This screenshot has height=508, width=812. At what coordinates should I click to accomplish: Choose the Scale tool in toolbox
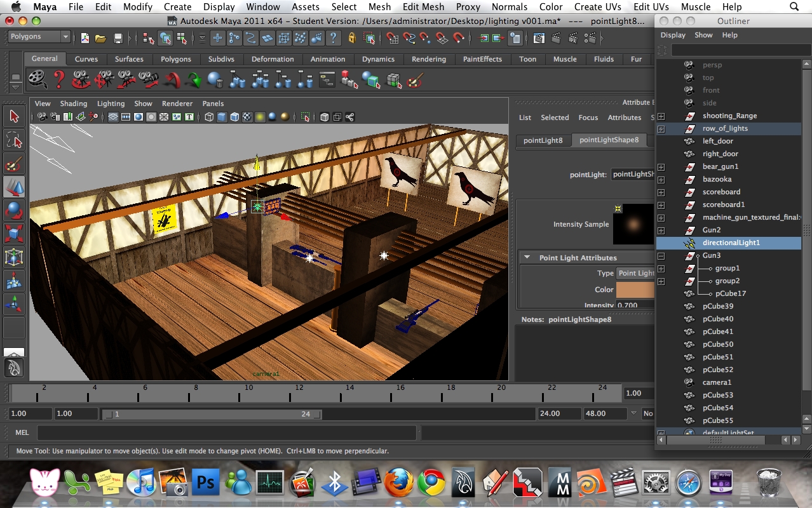(x=14, y=234)
